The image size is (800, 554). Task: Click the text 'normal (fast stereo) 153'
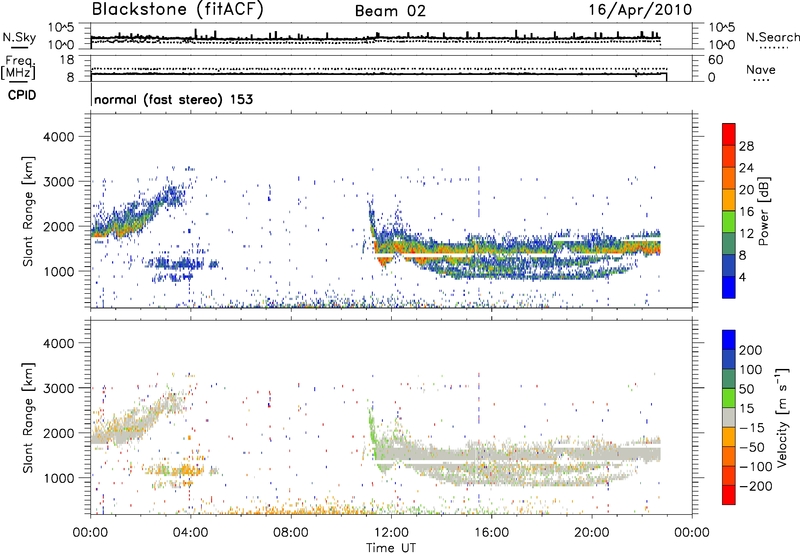click(x=173, y=99)
